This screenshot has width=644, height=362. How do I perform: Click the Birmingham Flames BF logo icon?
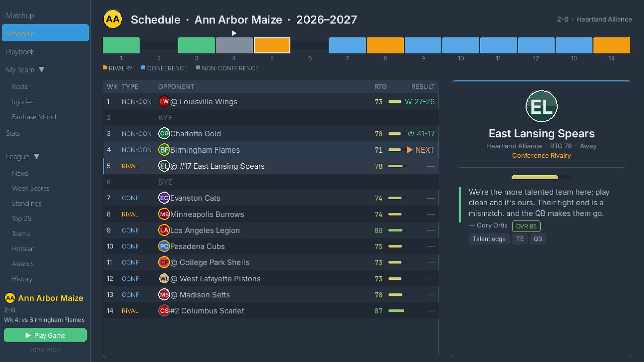164,150
